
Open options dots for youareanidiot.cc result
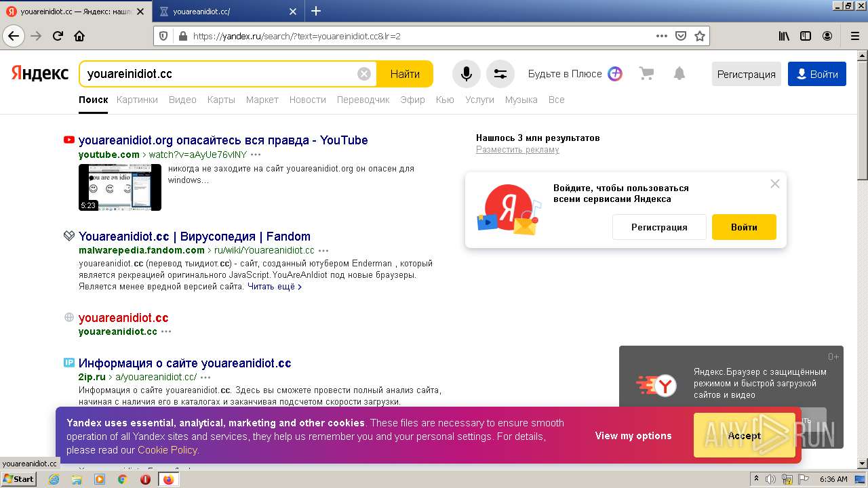click(166, 331)
